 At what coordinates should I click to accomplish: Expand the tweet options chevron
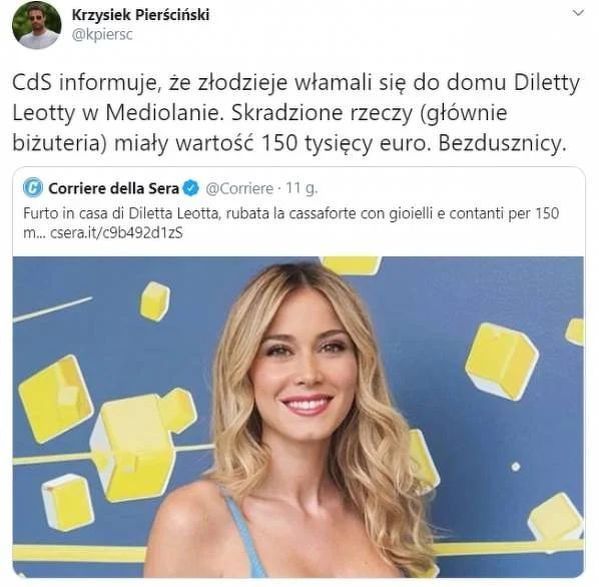pyautogui.click(x=578, y=13)
